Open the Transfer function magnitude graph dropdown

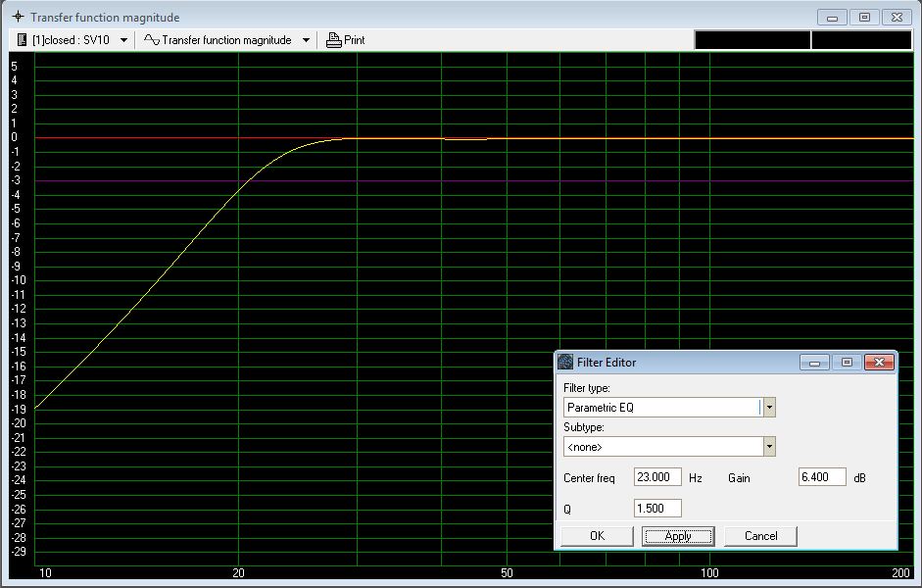[307, 40]
